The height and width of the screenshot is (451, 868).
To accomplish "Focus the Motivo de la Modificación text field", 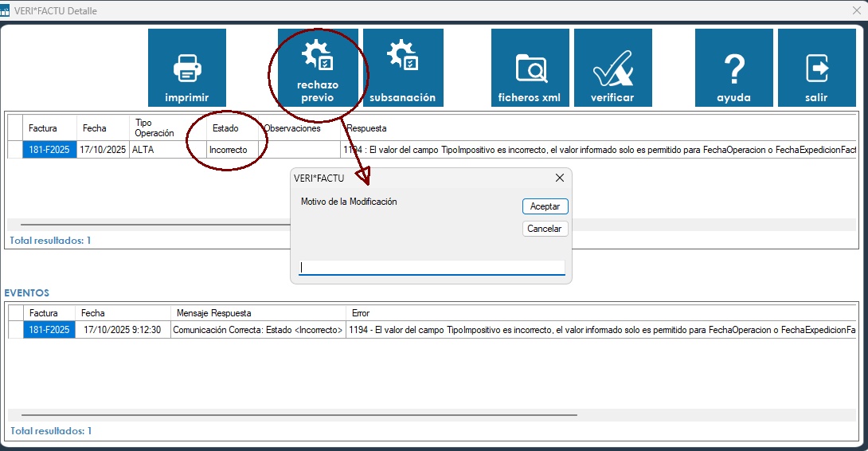I will pyautogui.click(x=432, y=268).
